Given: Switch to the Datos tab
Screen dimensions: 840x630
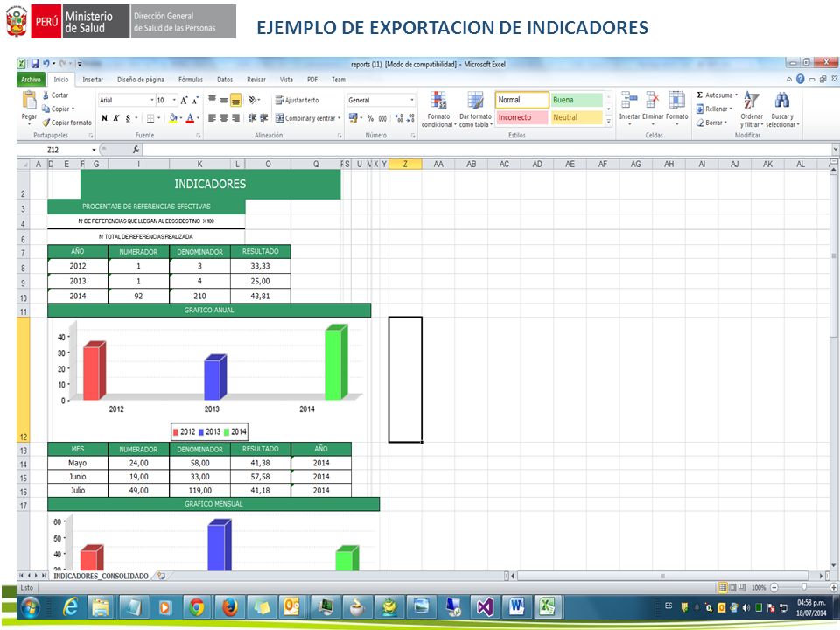Looking at the screenshot, I should point(225,80).
